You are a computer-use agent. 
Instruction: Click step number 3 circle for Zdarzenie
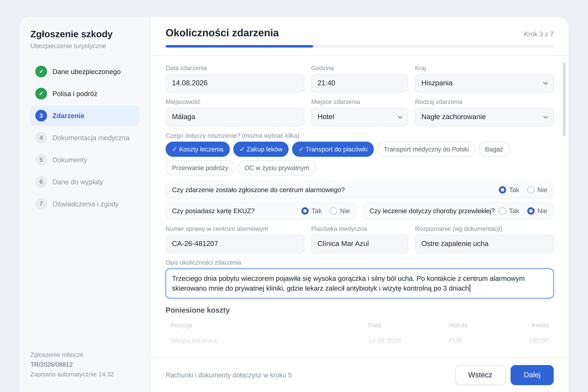[x=41, y=116]
